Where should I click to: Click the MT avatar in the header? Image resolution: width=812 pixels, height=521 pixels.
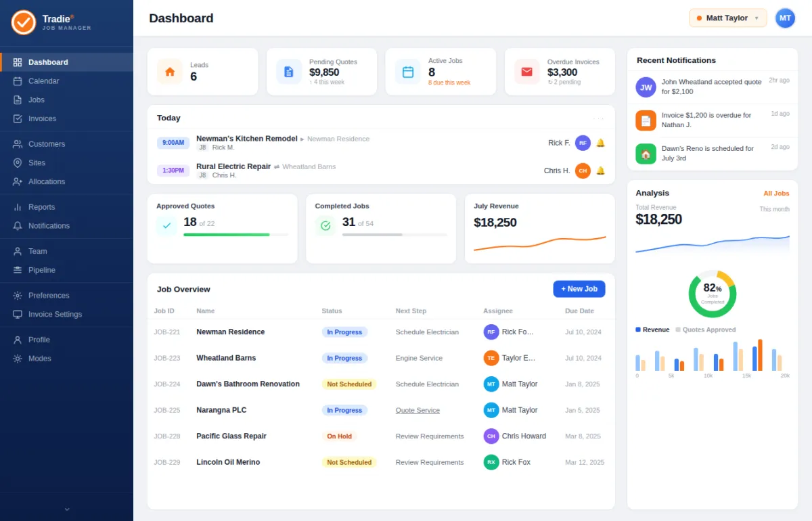(785, 18)
